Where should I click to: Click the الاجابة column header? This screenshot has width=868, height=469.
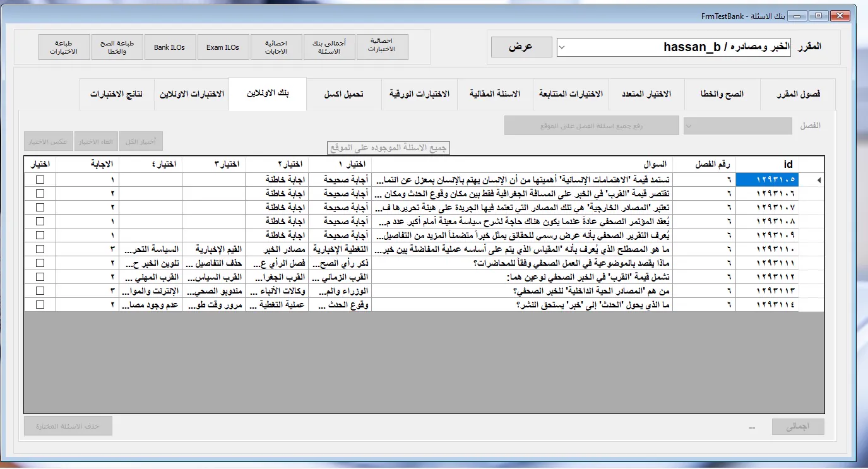(x=87, y=164)
